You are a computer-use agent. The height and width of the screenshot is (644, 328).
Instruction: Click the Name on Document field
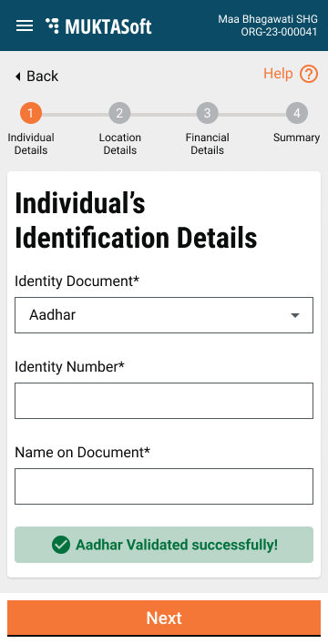point(164,486)
